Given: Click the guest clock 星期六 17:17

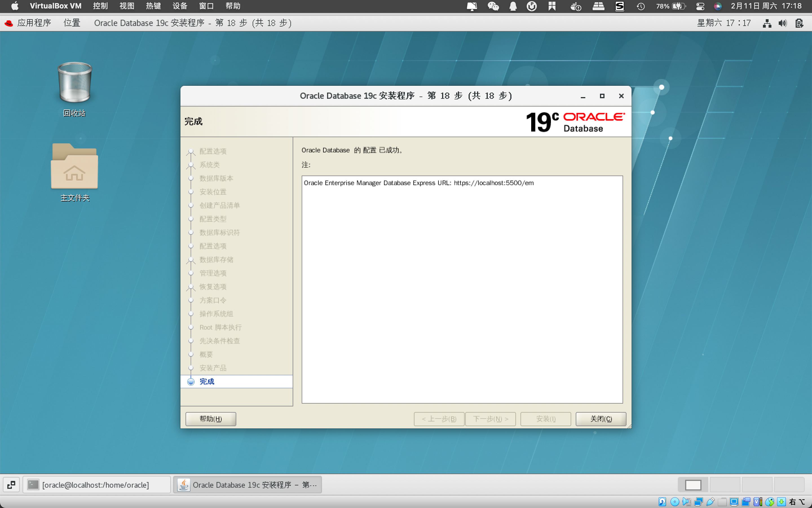Looking at the screenshot, I should (724, 23).
